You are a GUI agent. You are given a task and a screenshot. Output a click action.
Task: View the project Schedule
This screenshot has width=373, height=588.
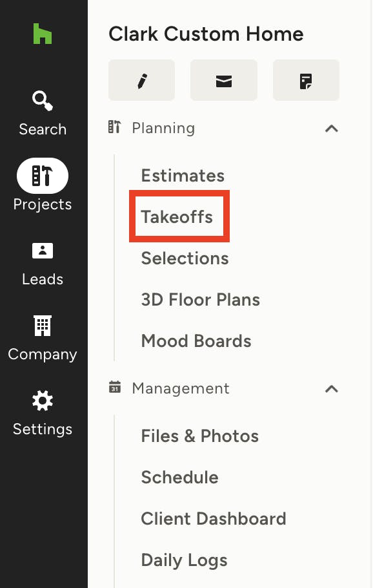point(180,478)
